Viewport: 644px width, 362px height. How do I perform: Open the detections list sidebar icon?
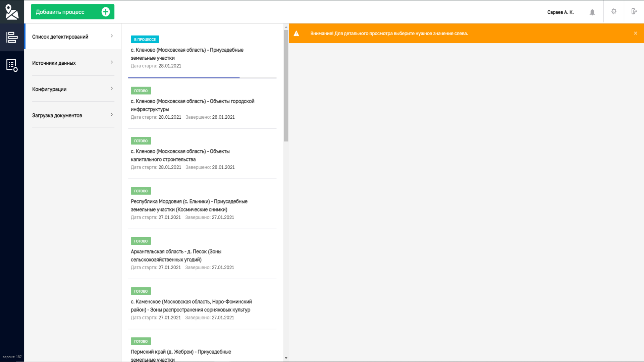(12, 37)
